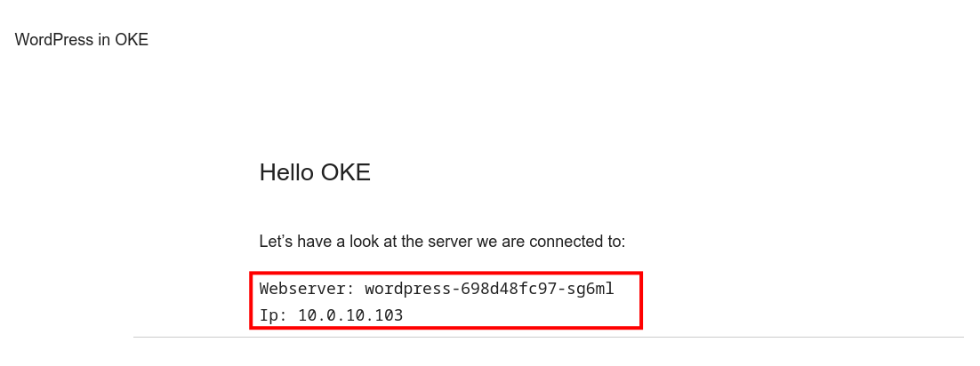Click the IP address 10.0.10.103

350,315
